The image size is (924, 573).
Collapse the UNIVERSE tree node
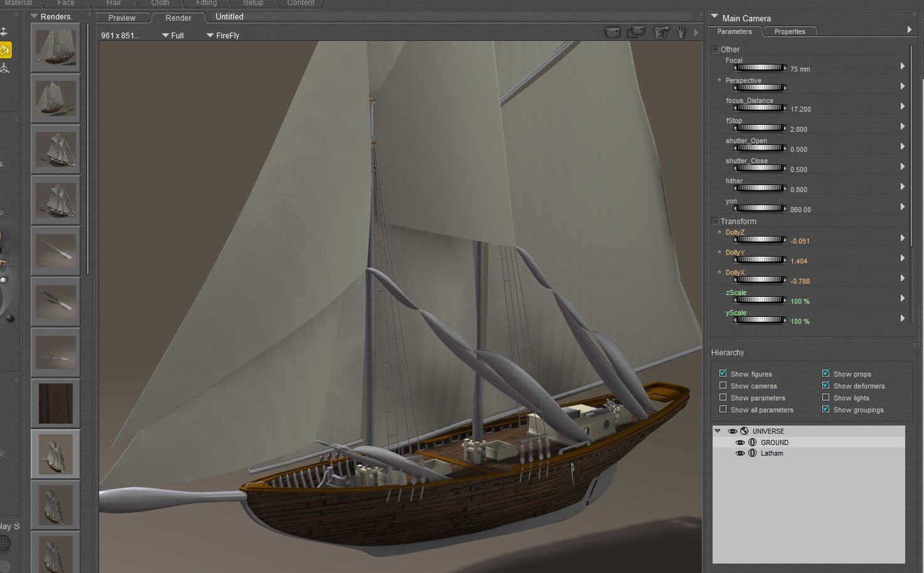pyautogui.click(x=718, y=431)
